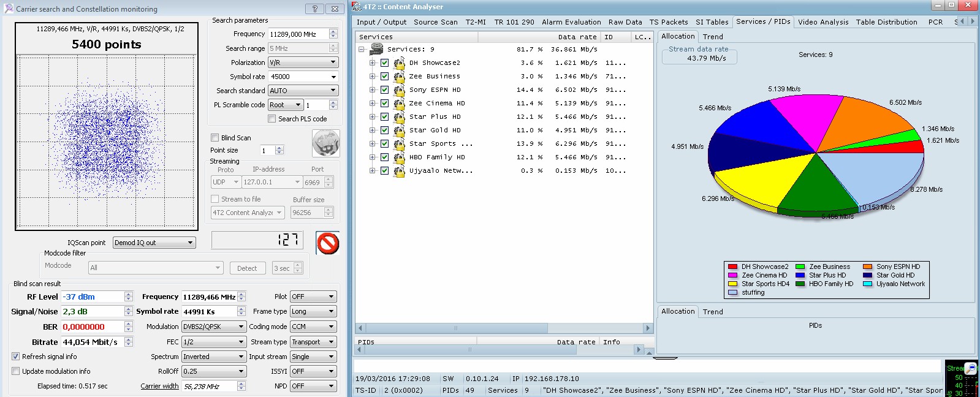Image resolution: width=980 pixels, height=397 pixels.
Task: Click the Star Gold HD service icon
Action: 399,130
